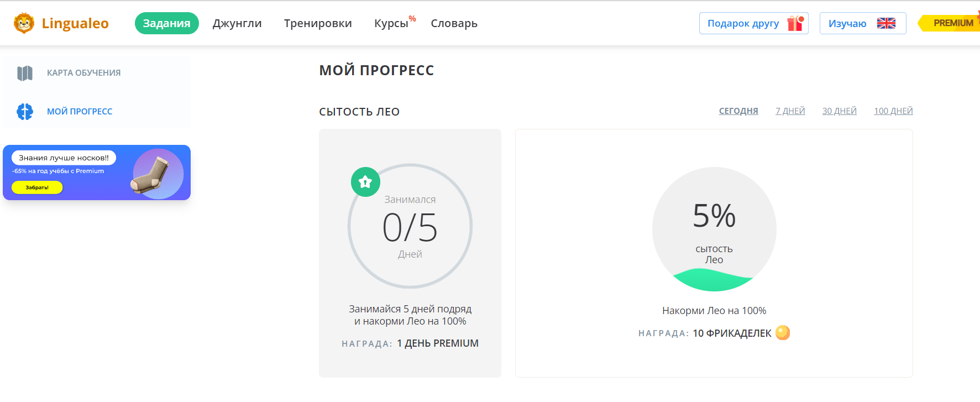Click the blue brain progress icon

(x=25, y=112)
